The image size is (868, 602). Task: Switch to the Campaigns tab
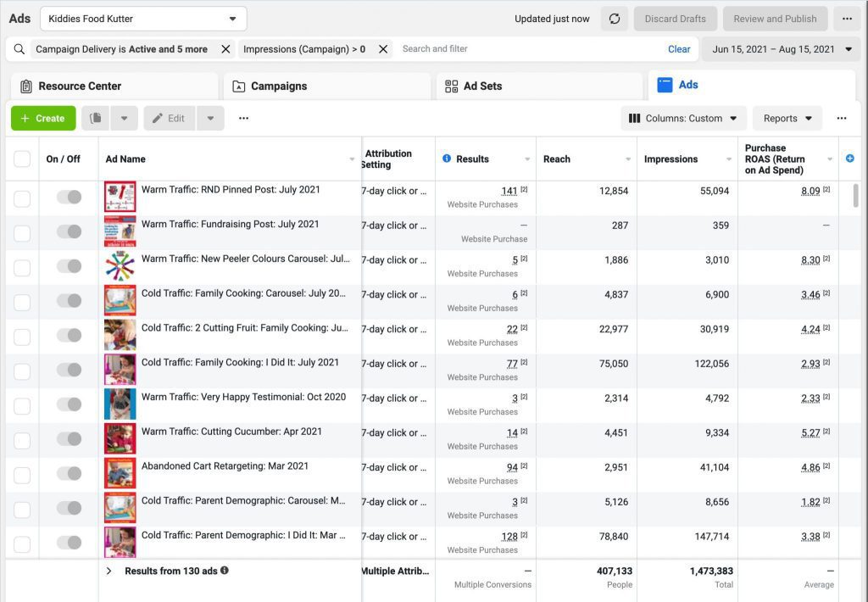tap(326, 86)
